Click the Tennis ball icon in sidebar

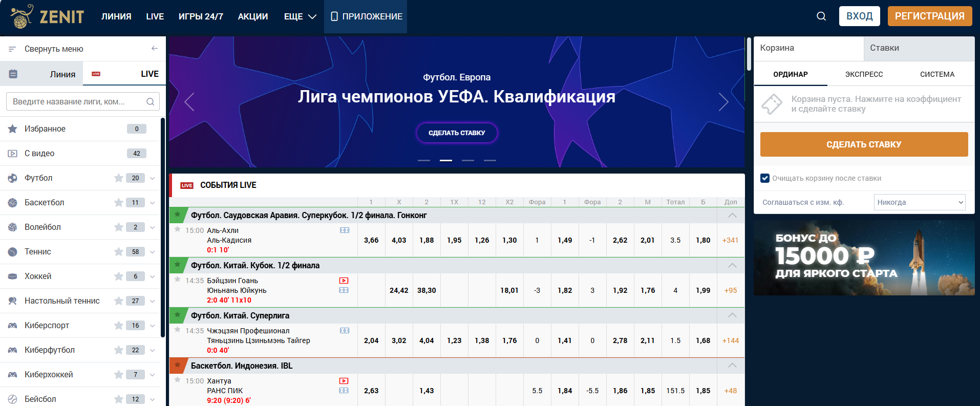13,252
